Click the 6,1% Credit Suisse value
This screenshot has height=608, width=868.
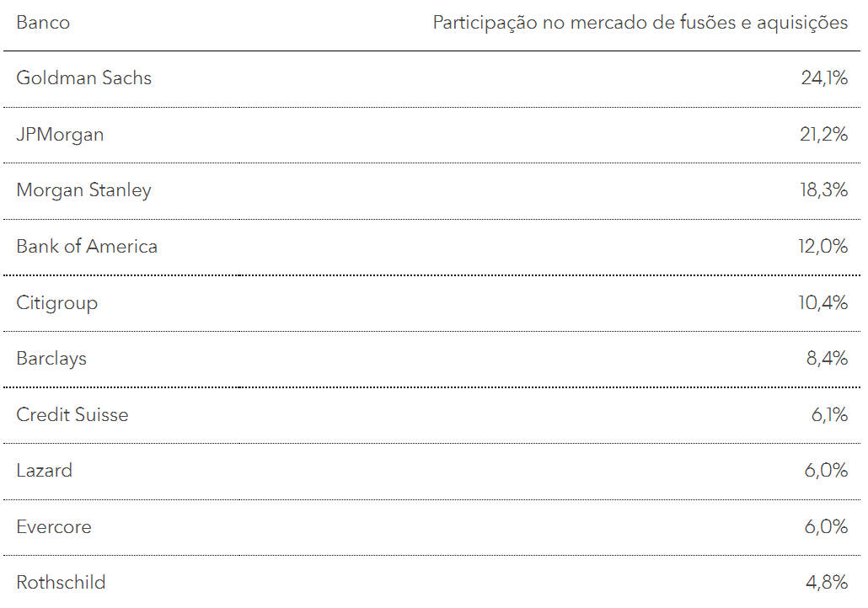pos(829,415)
